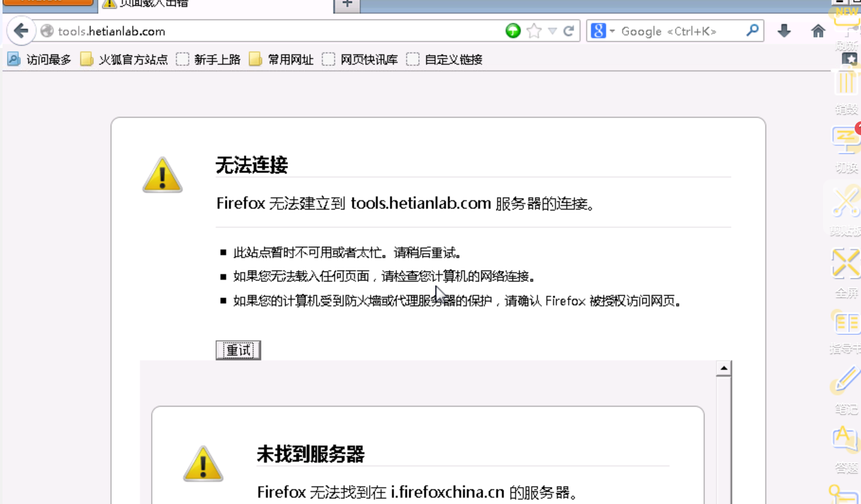Screen dimensions: 861x504
Task: Click the green plus icon in address bar
Action: [513, 31]
